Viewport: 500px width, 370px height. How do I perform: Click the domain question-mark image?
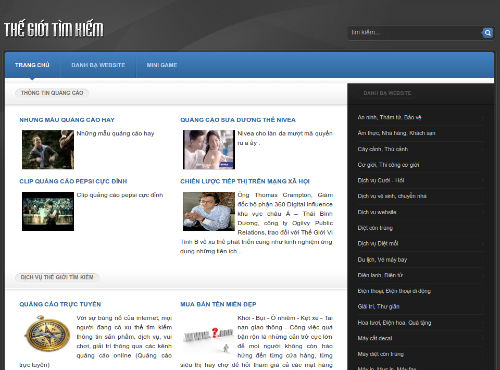(209, 336)
